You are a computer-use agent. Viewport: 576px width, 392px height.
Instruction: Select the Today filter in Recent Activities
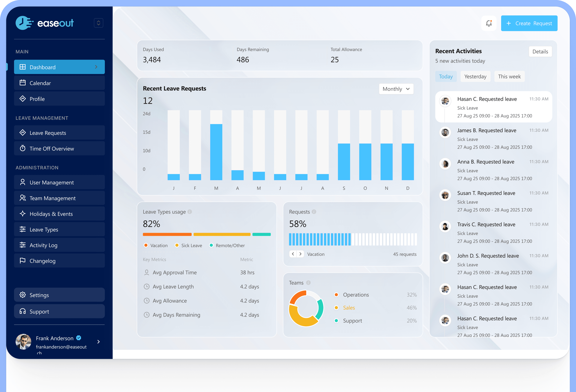coord(446,76)
